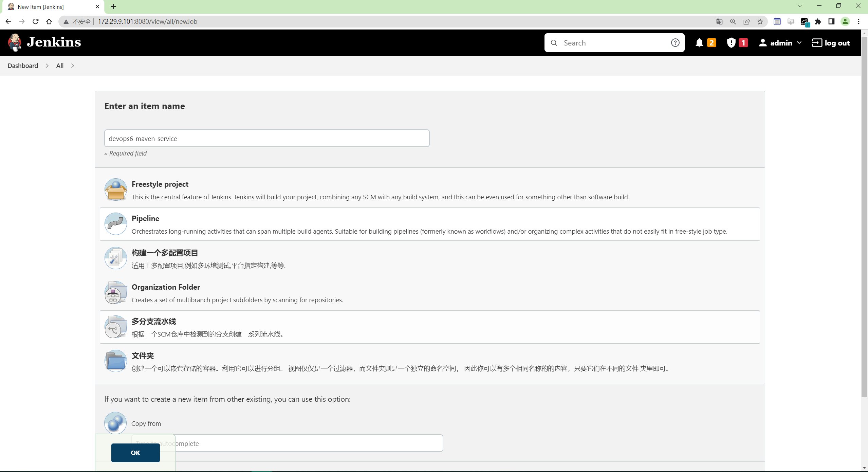
Task: Choose Freestyle project title text
Action: pos(160,184)
